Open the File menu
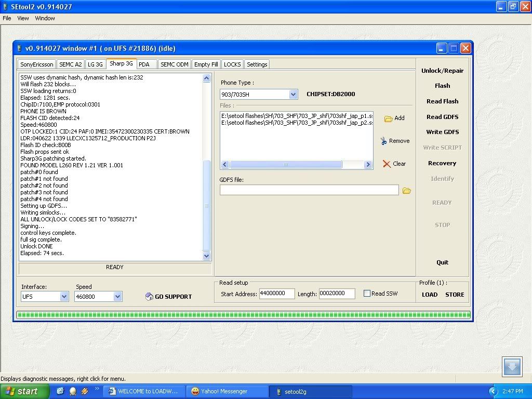The image size is (532, 399). [x=7, y=18]
